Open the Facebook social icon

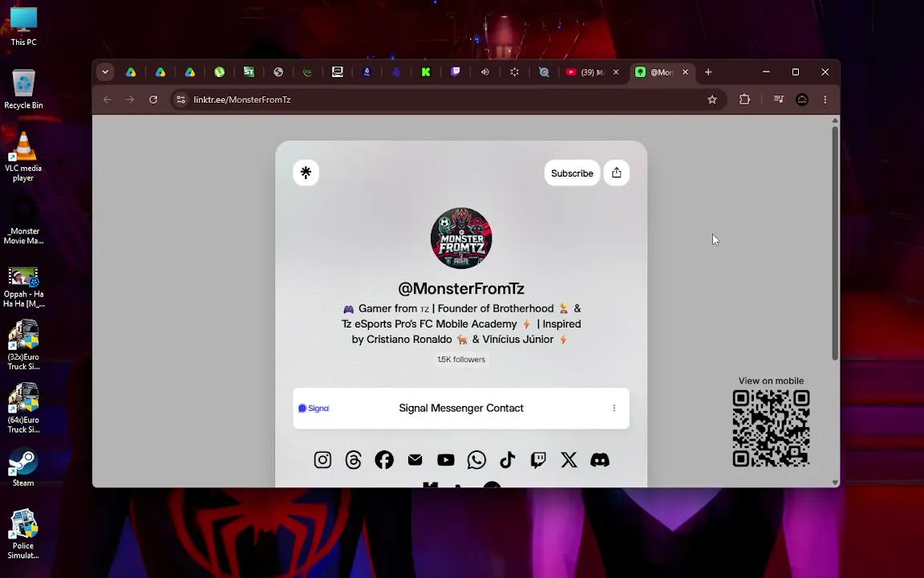tap(384, 459)
